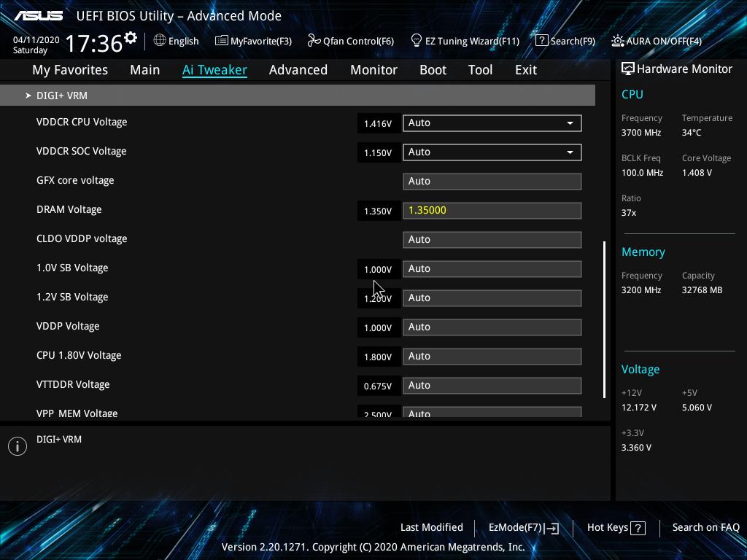
Task: Open the Tool tab
Action: tap(480, 70)
